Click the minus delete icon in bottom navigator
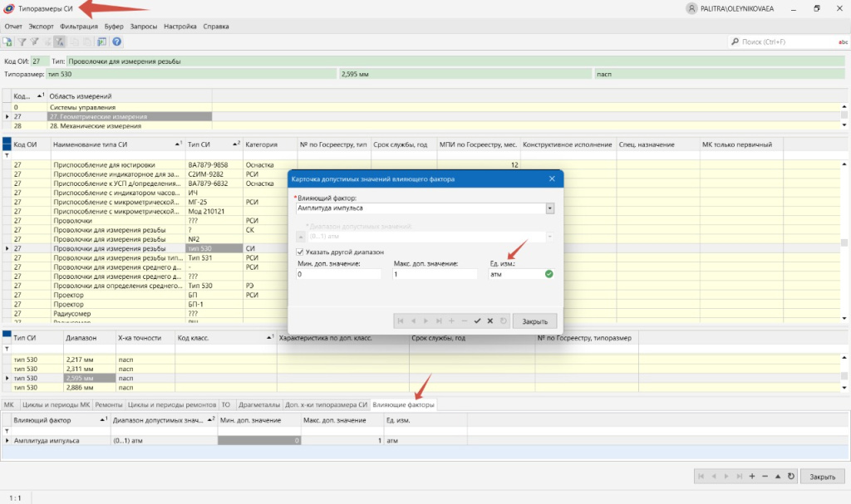The width and height of the screenshot is (851, 504). pyautogui.click(x=765, y=477)
